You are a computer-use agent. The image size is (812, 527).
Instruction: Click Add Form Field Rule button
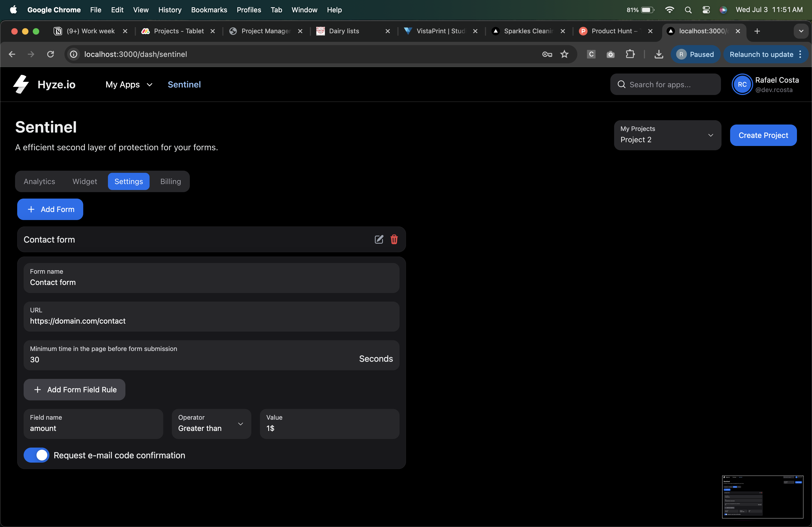[74, 389]
